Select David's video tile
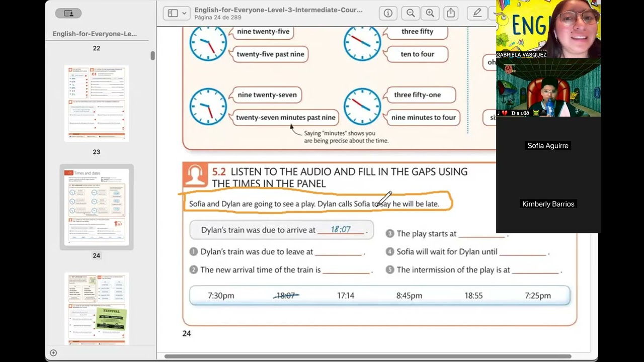Image resolution: width=644 pixels, height=362 pixels. (548, 87)
